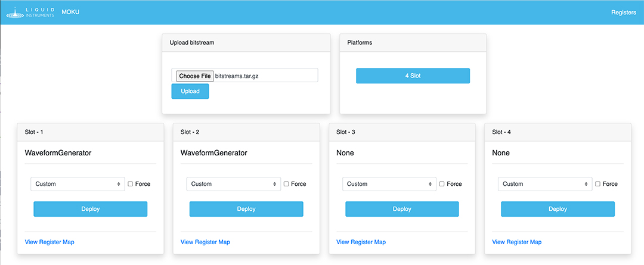Viewport: 644px width, 265px height.
Task: Expand the Custom dropdown in Slot 3
Action: (389, 184)
